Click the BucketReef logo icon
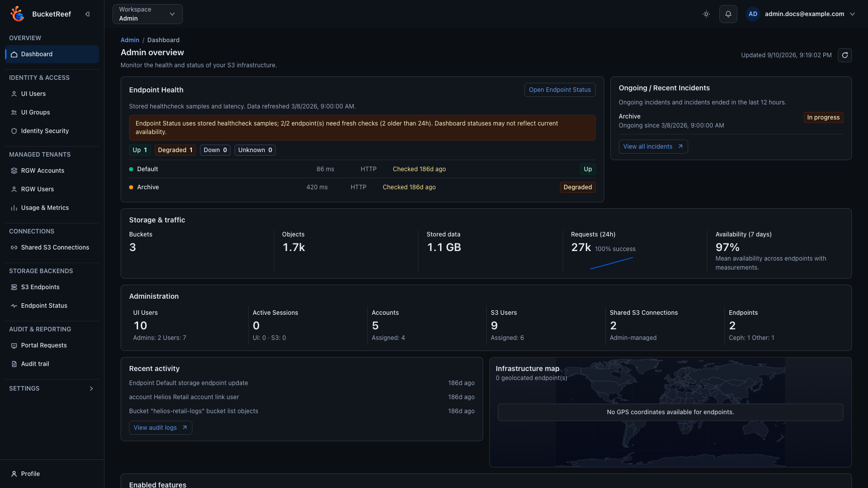This screenshot has height=488, width=868. click(x=17, y=14)
